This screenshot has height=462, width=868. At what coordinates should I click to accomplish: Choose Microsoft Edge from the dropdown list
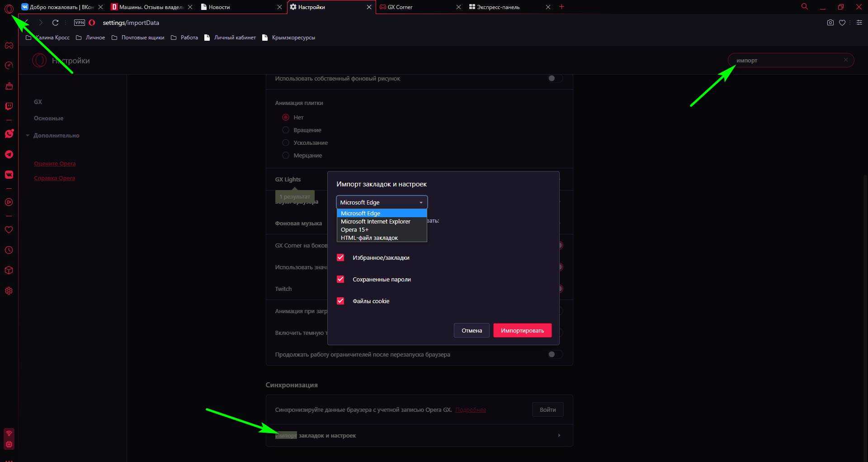[382, 213]
